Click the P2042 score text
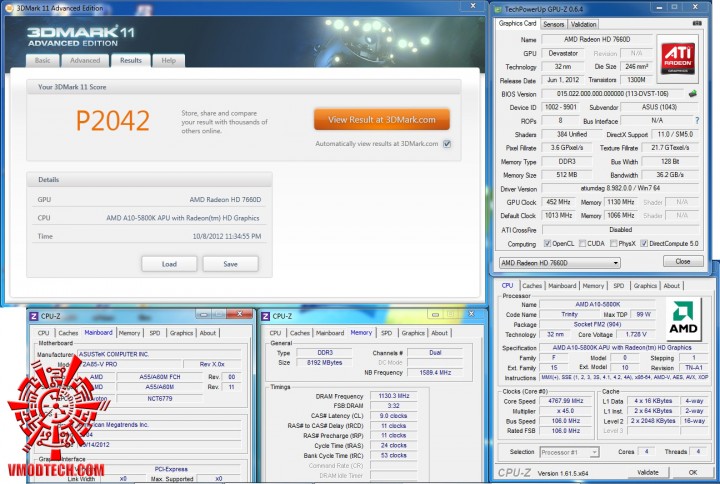The image size is (720, 484). pos(112,121)
